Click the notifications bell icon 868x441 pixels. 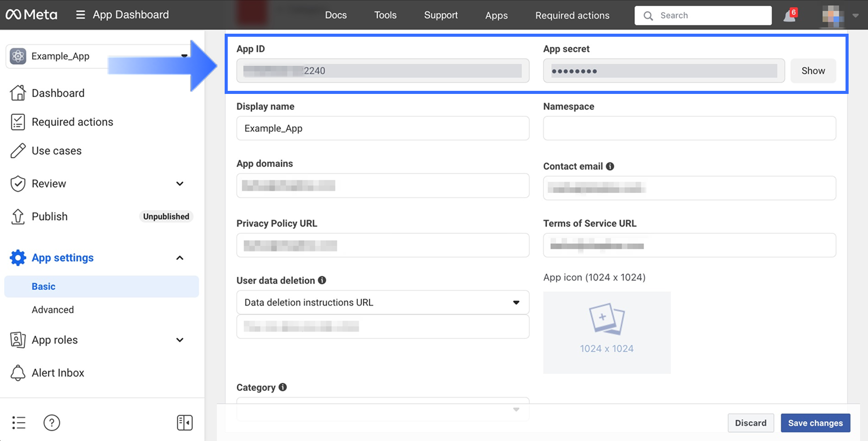pyautogui.click(x=789, y=16)
